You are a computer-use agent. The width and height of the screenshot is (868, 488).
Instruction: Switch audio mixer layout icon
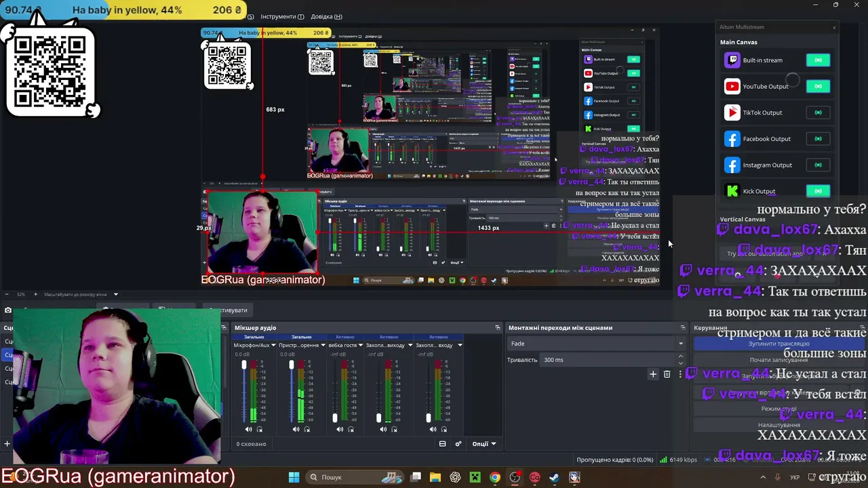click(x=442, y=444)
